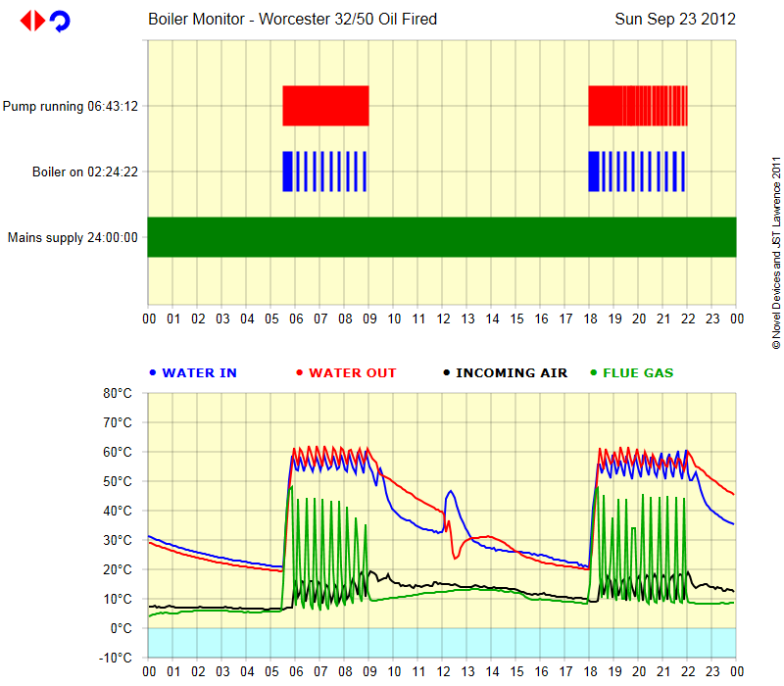784x686 pixels.
Task: Click the morning red pump running bar
Action: 325,106
